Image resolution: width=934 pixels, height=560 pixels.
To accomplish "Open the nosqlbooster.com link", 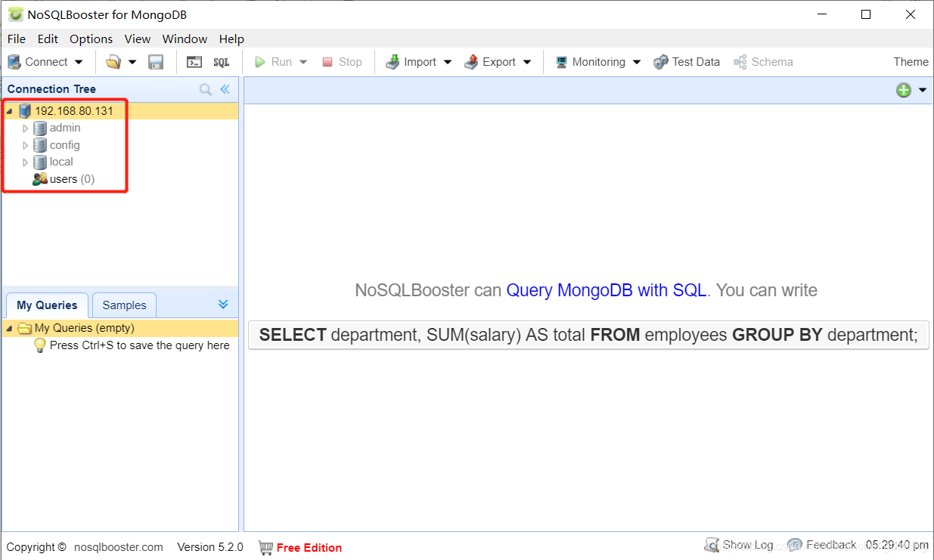I will 119,547.
